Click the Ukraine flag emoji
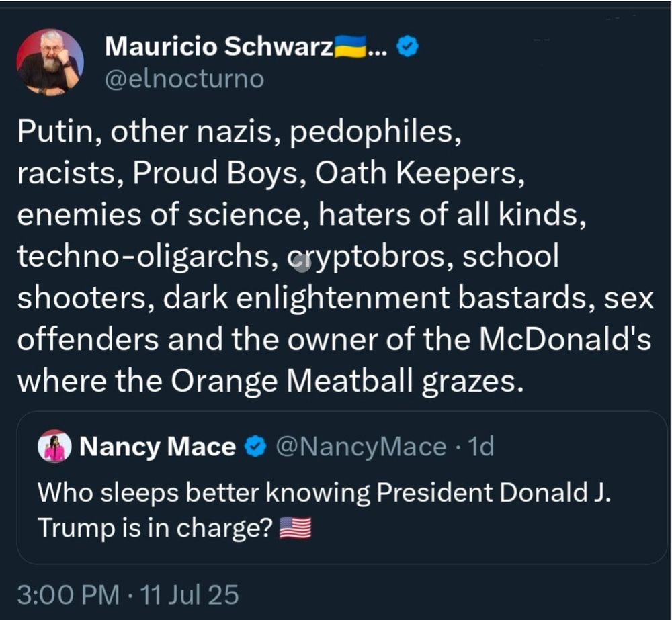Viewport: 672px width, 620px height. pos(350,46)
